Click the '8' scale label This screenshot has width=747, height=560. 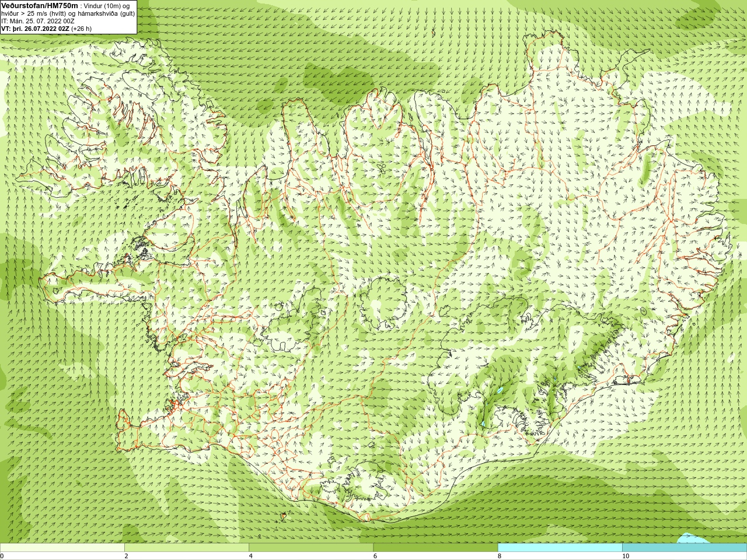500,556
